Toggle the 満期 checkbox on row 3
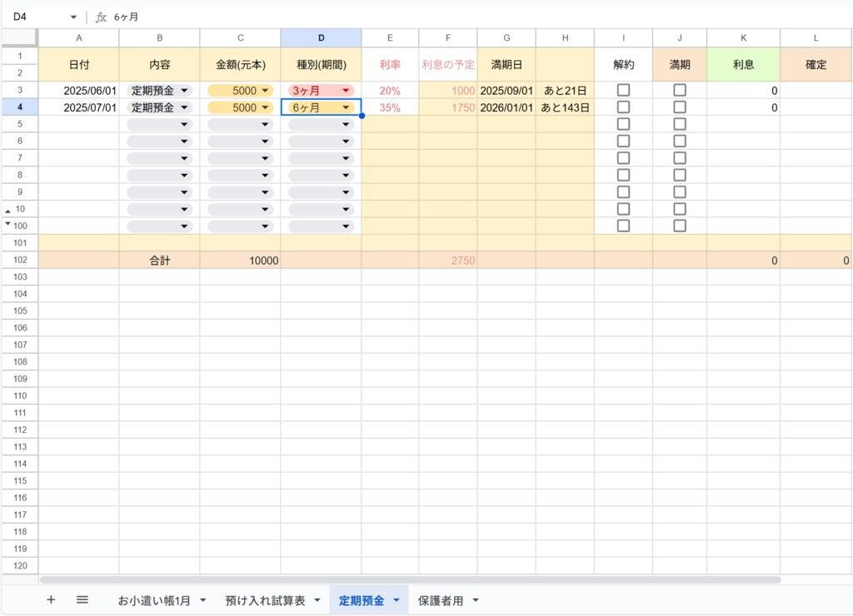 coord(680,89)
